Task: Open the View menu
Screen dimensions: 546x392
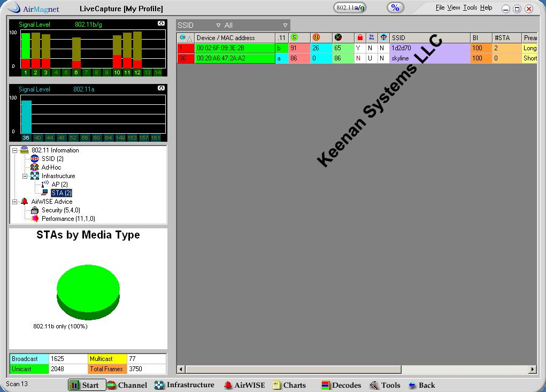Action: [x=453, y=7]
